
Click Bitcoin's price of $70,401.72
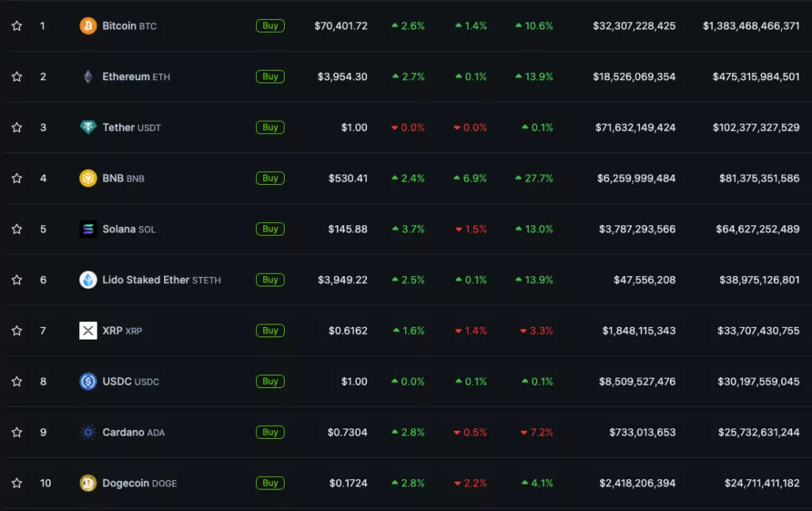341,26
